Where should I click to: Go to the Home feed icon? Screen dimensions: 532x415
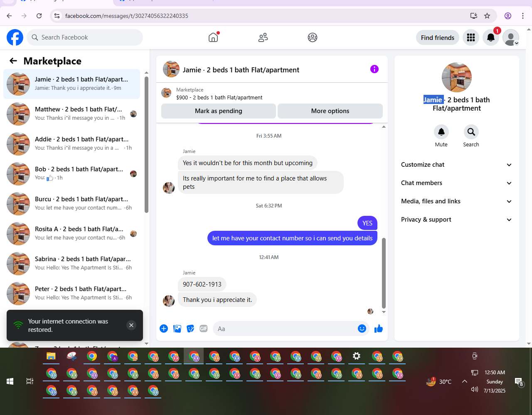tap(213, 37)
